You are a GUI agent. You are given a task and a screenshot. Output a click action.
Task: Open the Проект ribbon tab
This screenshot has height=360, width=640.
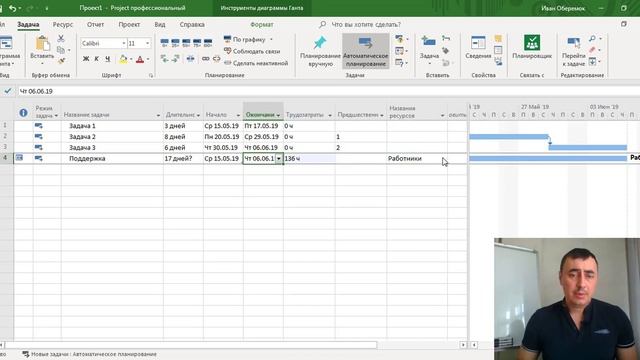pyautogui.click(x=129, y=24)
